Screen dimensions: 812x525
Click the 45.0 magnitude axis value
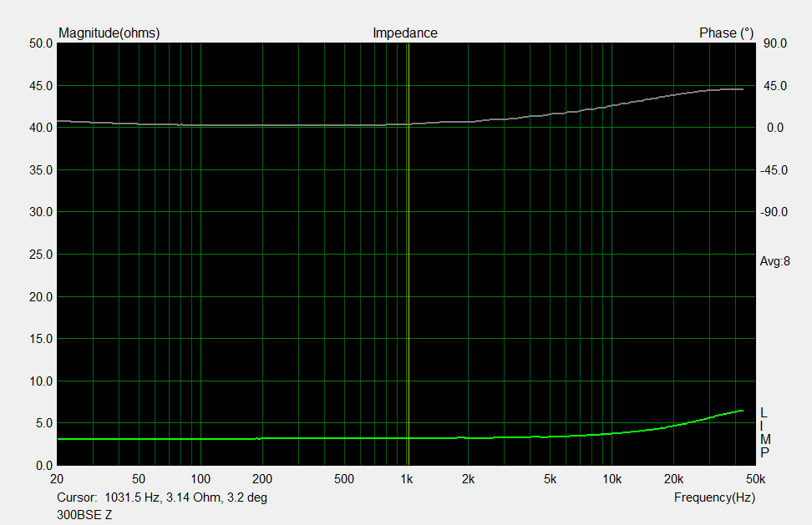pos(41,86)
